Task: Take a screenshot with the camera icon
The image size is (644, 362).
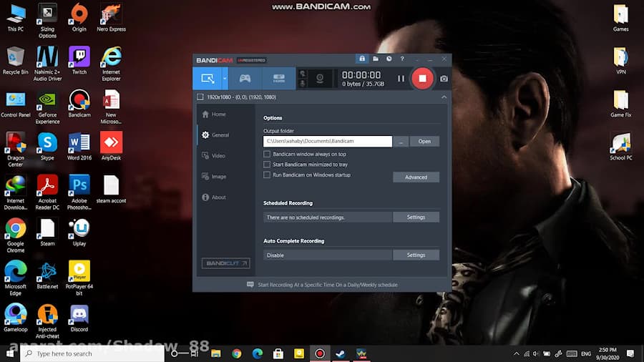Action: (x=444, y=79)
